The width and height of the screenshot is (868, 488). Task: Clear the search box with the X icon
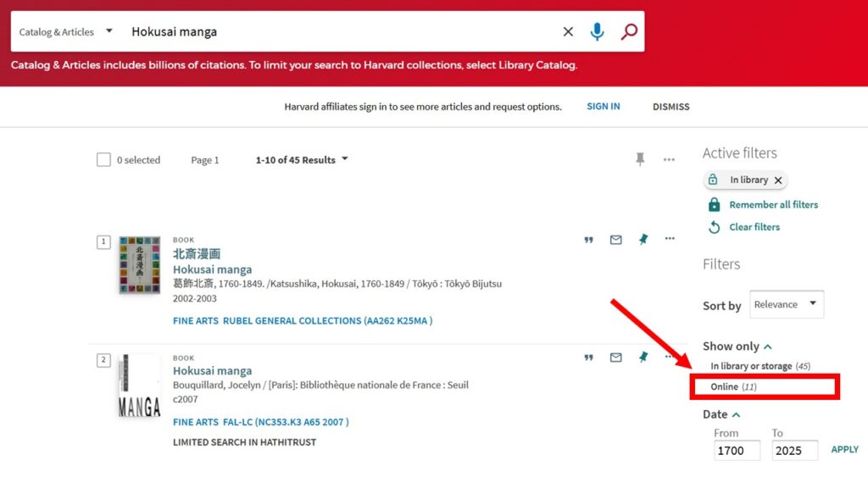click(x=568, y=32)
